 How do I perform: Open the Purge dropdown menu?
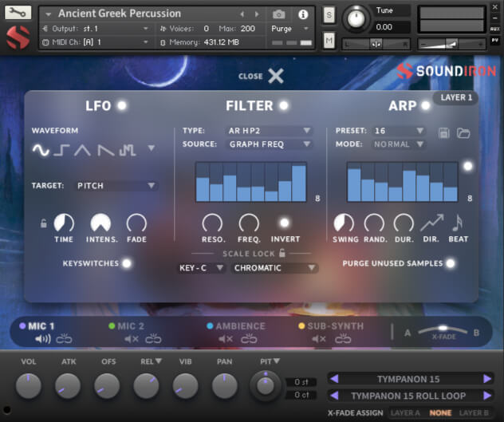coord(290,29)
